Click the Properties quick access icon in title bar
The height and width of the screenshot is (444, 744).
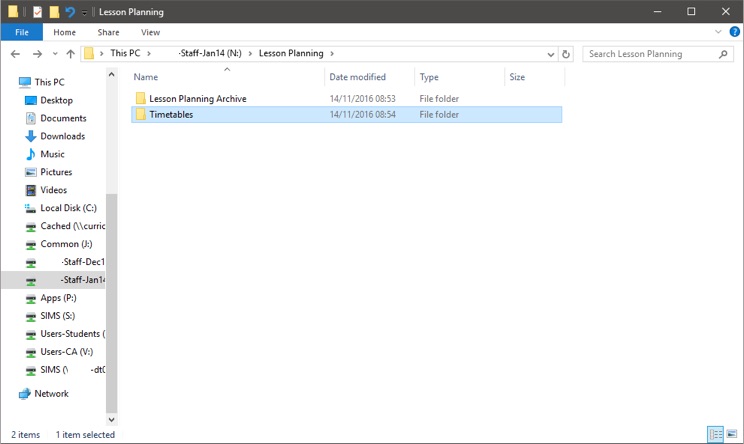[x=37, y=12]
